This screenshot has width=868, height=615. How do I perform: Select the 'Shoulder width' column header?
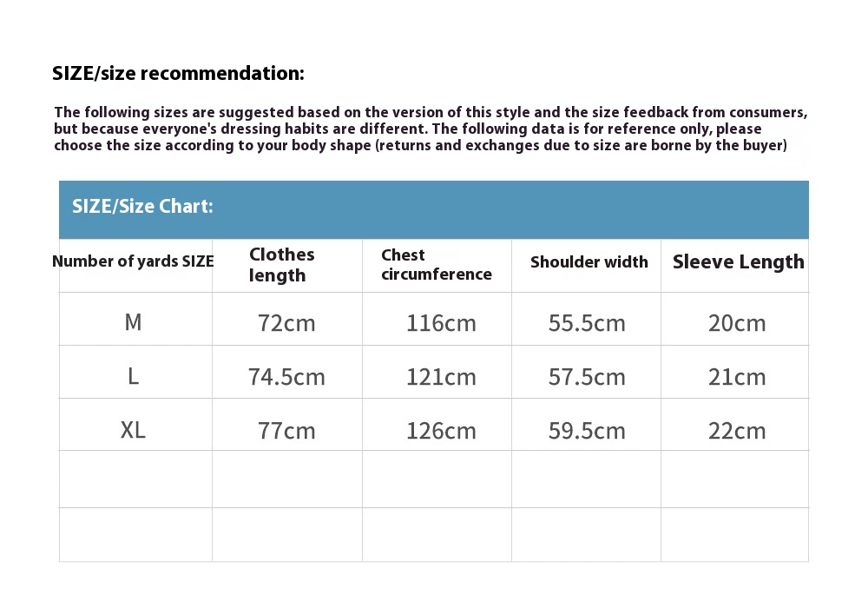[x=589, y=262]
